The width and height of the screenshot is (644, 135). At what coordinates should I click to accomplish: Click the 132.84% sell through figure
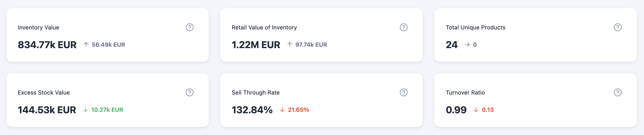coord(252,110)
